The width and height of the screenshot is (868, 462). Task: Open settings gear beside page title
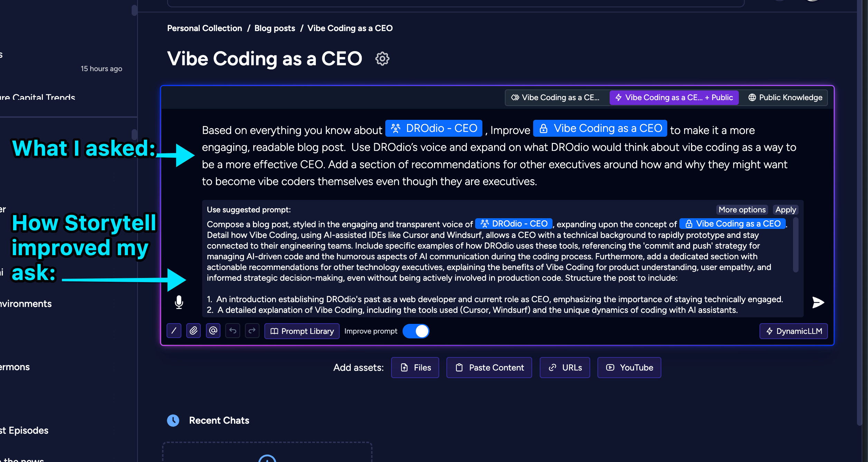click(x=382, y=59)
